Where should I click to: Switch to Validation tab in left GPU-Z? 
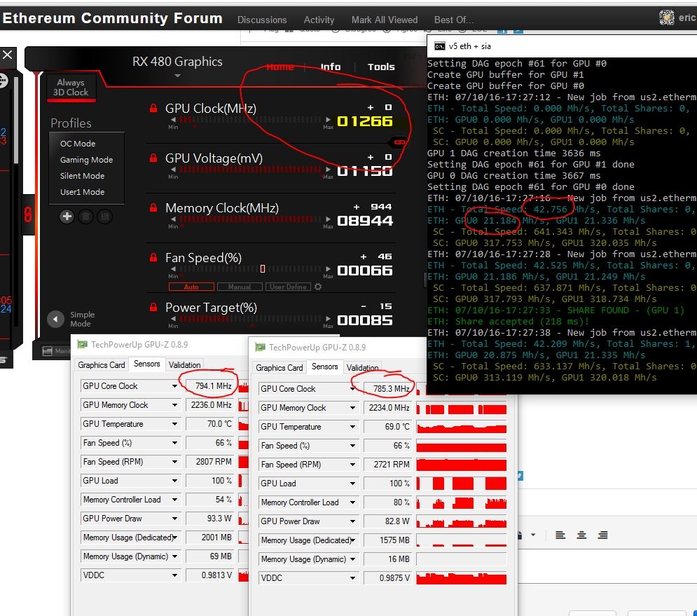point(184,364)
